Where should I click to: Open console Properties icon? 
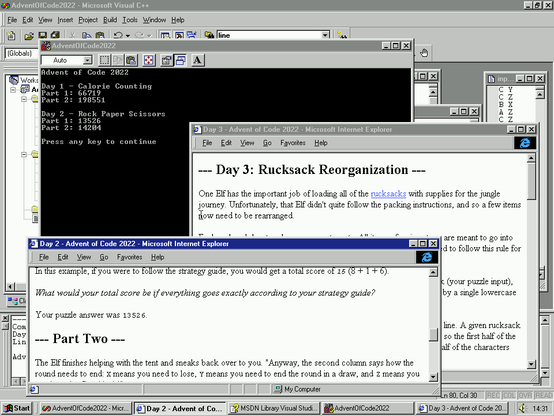166,60
